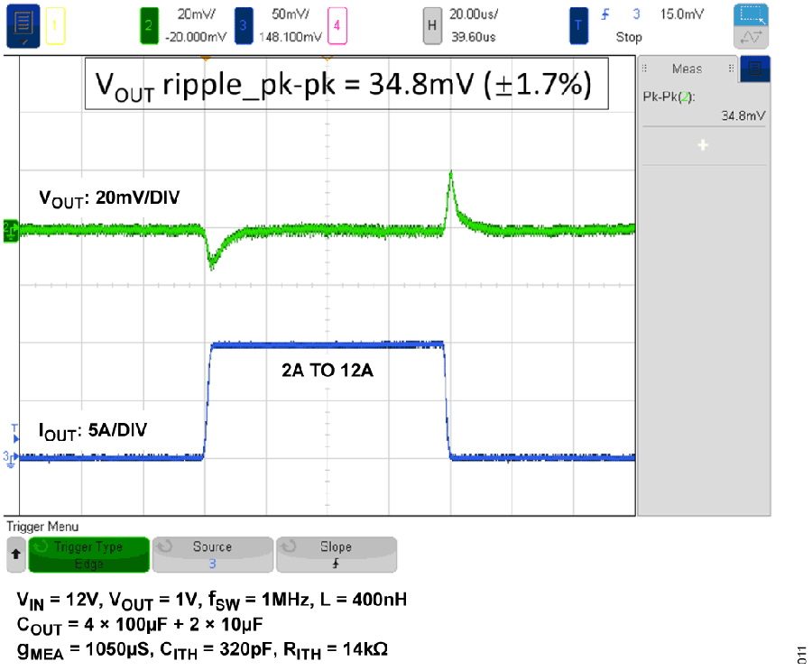Viewport: 812px width, 670px height.
Task: Open the trigger Source selector
Action: pyautogui.click(x=212, y=555)
